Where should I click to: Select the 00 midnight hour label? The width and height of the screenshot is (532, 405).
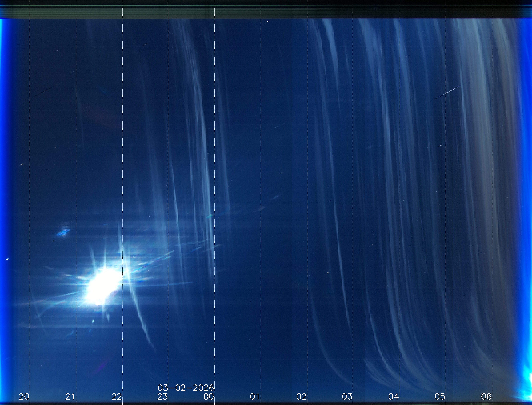209,397
